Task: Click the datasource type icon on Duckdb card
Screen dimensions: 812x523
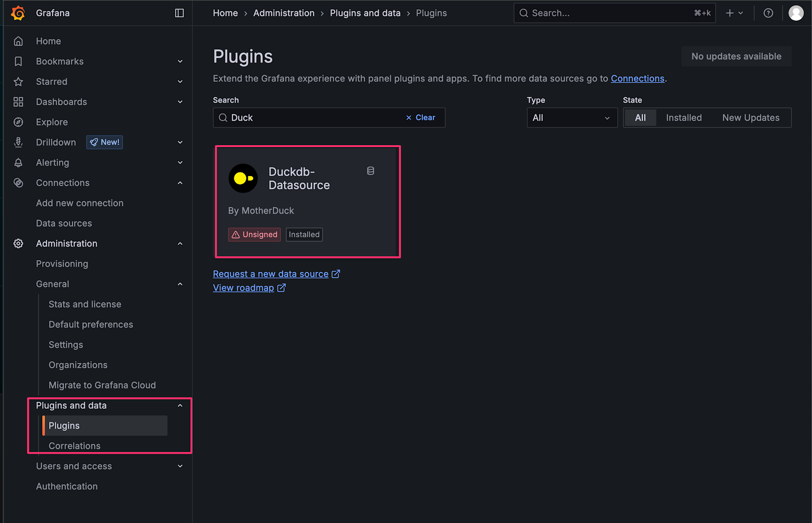Action: tap(371, 171)
